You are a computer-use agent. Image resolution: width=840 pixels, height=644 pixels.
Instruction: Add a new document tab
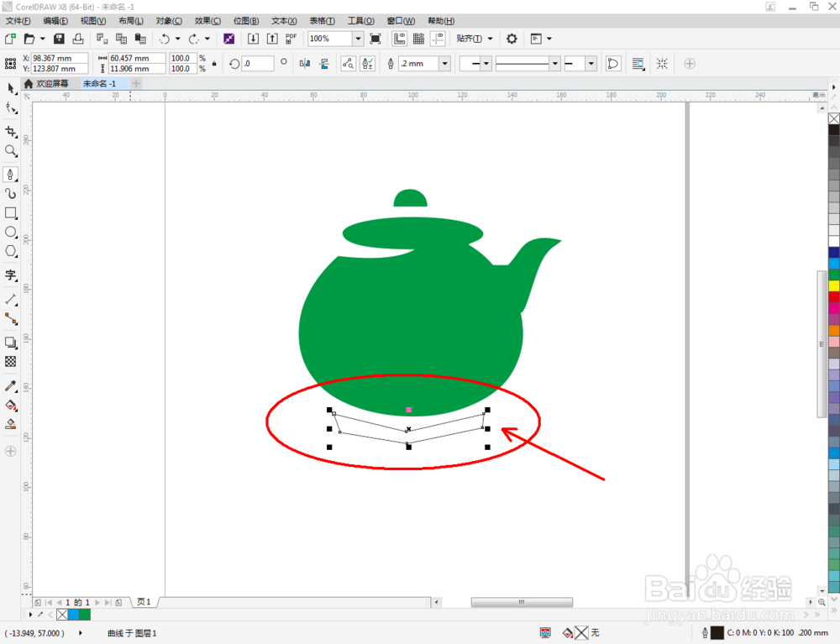pyautogui.click(x=136, y=83)
